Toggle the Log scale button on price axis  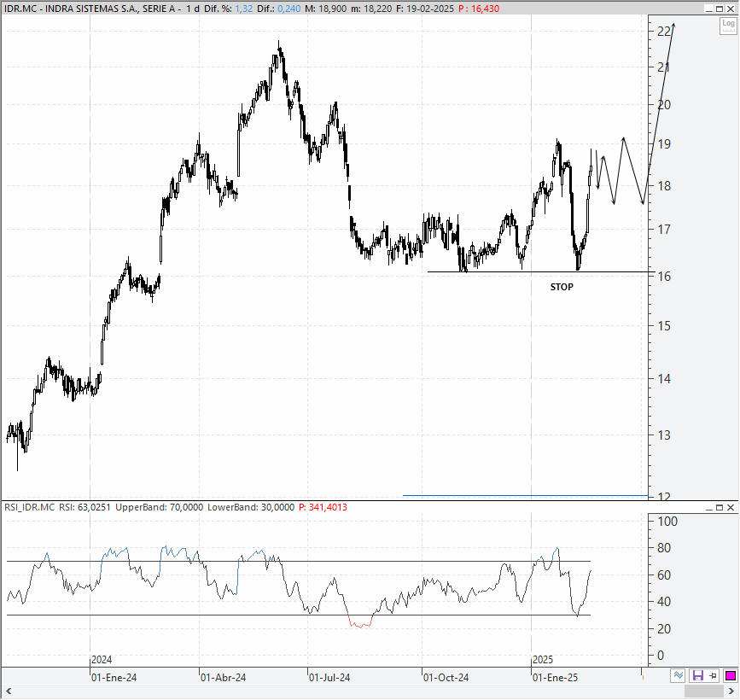pyautogui.click(x=728, y=26)
